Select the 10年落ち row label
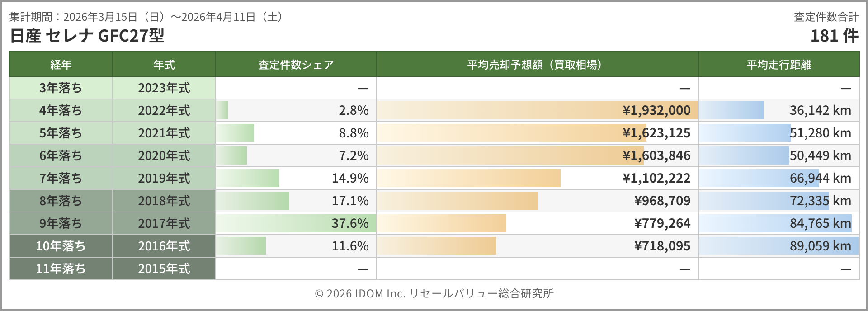Screen dimensions: 868x311 [61, 246]
